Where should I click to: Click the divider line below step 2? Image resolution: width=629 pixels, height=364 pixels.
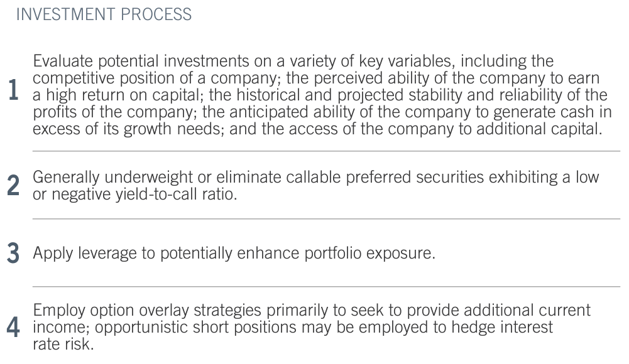(x=326, y=219)
